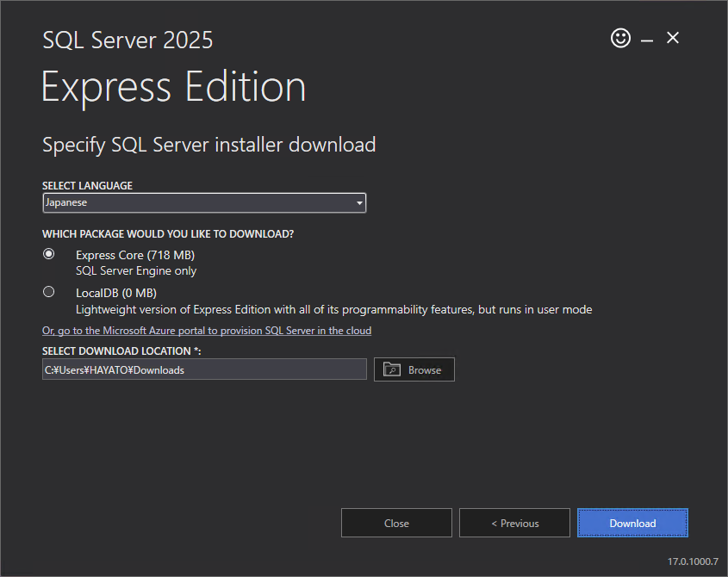
Task: Close the installer with the X icon
Action: (673, 38)
